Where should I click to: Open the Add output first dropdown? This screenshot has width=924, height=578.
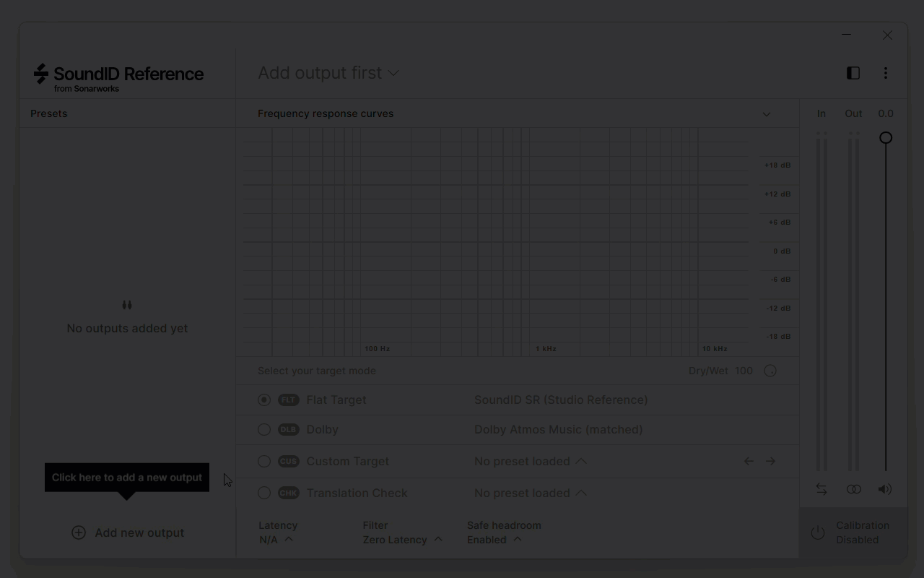(x=328, y=73)
